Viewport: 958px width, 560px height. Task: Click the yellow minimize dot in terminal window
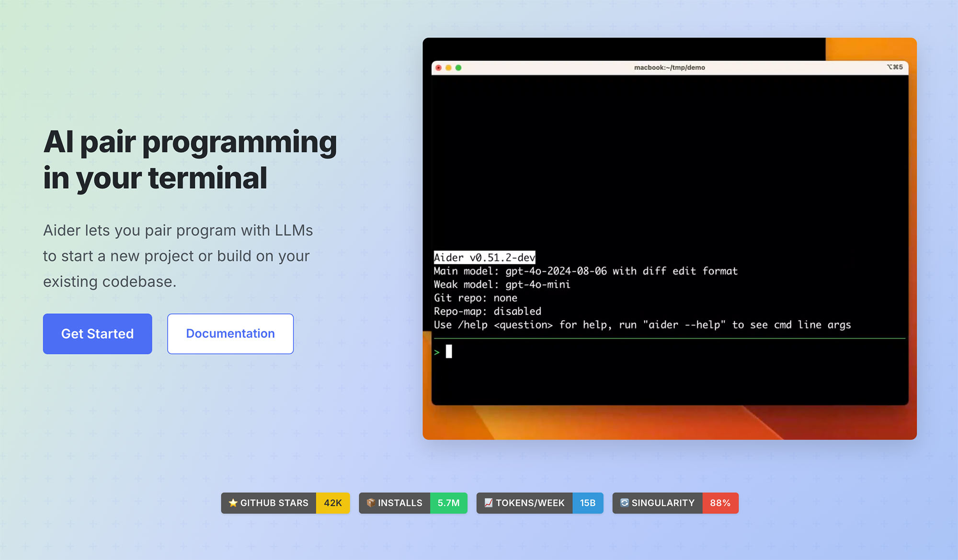coord(448,68)
